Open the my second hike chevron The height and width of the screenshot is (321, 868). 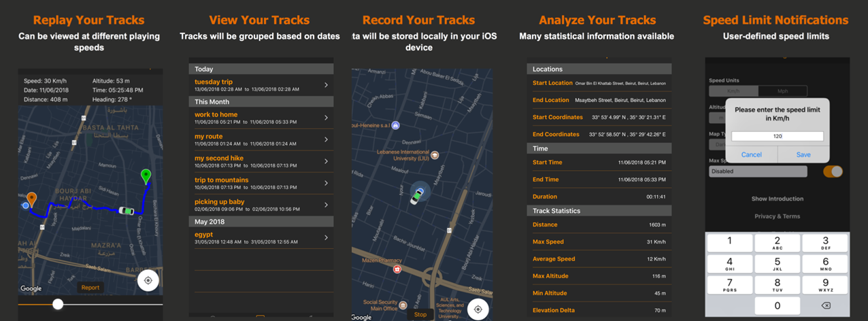point(326,161)
